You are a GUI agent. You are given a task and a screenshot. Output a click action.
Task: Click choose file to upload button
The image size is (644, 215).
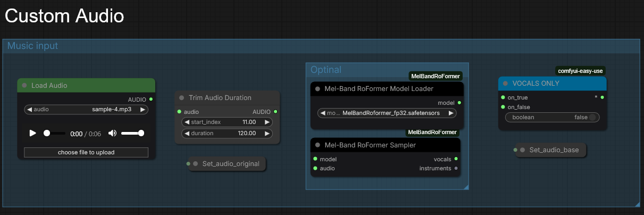coord(86,152)
